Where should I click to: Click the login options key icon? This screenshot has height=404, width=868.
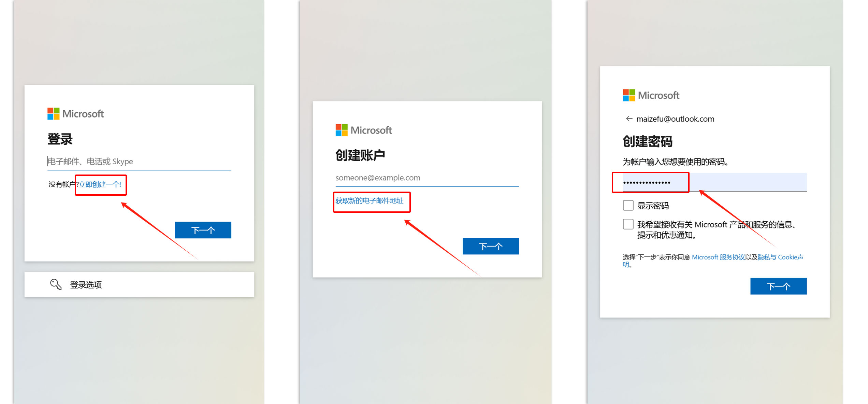coord(55,285)
